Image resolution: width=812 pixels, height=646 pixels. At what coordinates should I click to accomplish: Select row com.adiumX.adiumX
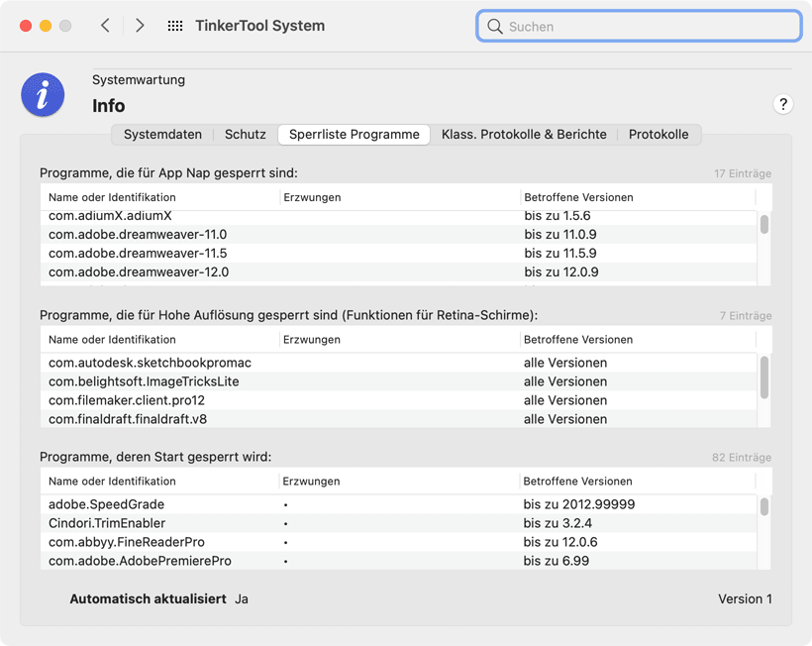399,217
